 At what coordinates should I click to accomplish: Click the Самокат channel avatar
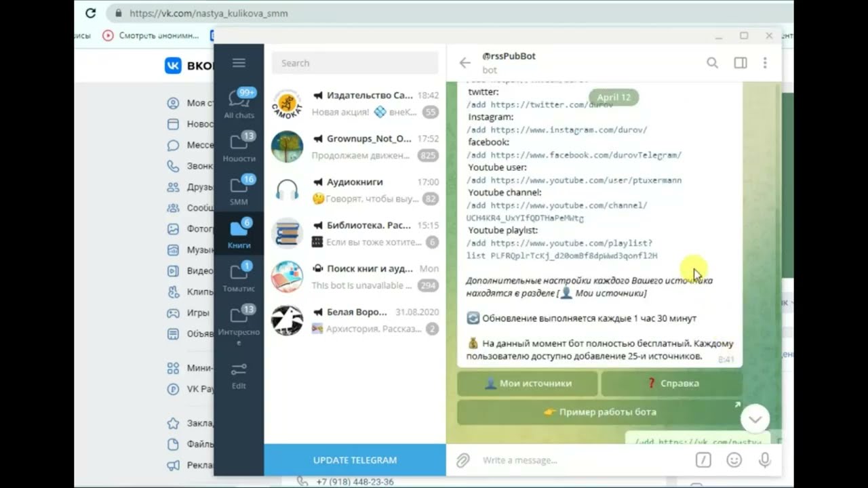[288, 104]
